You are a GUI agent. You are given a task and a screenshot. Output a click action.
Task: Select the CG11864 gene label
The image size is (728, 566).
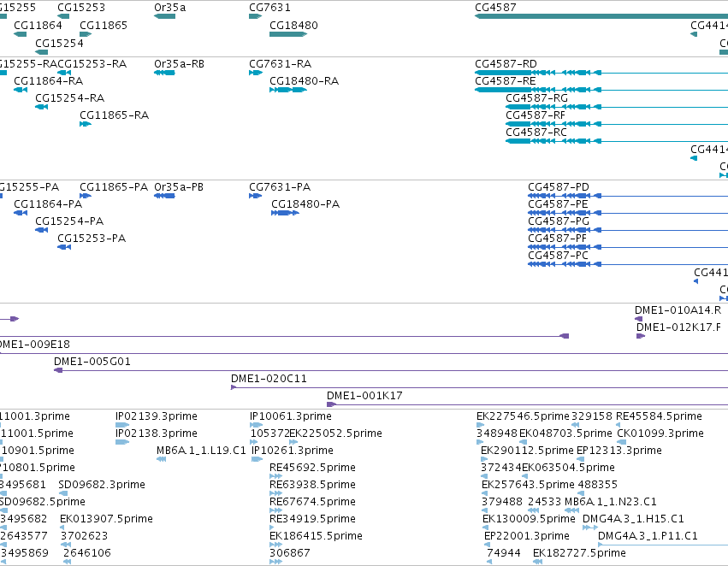(x=38, y=25)
